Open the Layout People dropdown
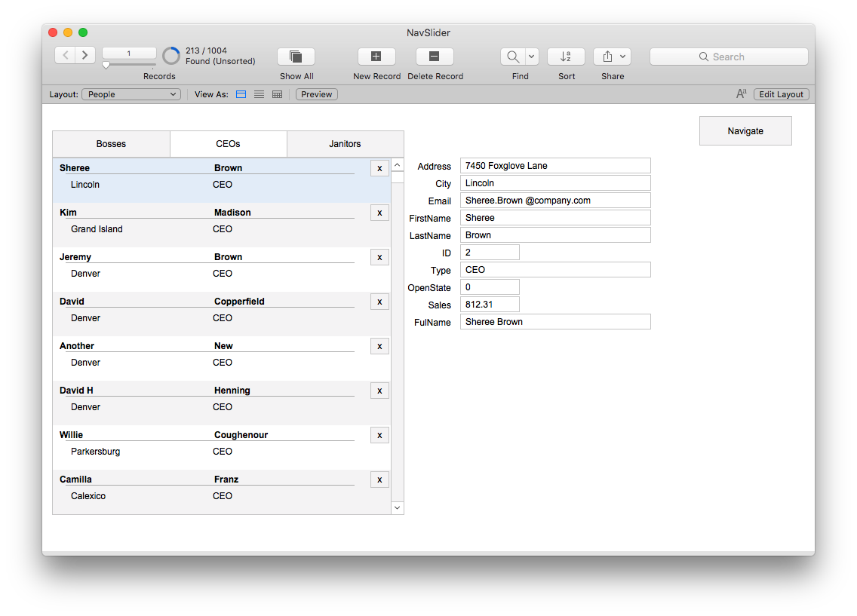 click(x=131, y=94)
